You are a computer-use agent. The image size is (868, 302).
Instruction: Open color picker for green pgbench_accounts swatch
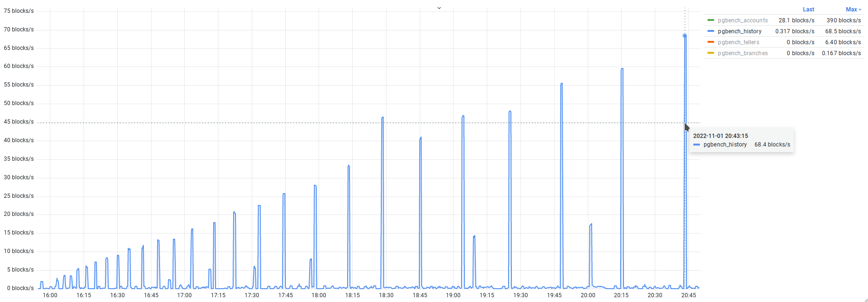coord(711,20)
